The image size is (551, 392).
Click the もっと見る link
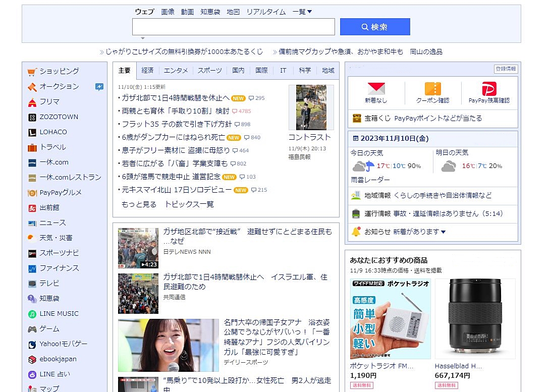[139, 204]
